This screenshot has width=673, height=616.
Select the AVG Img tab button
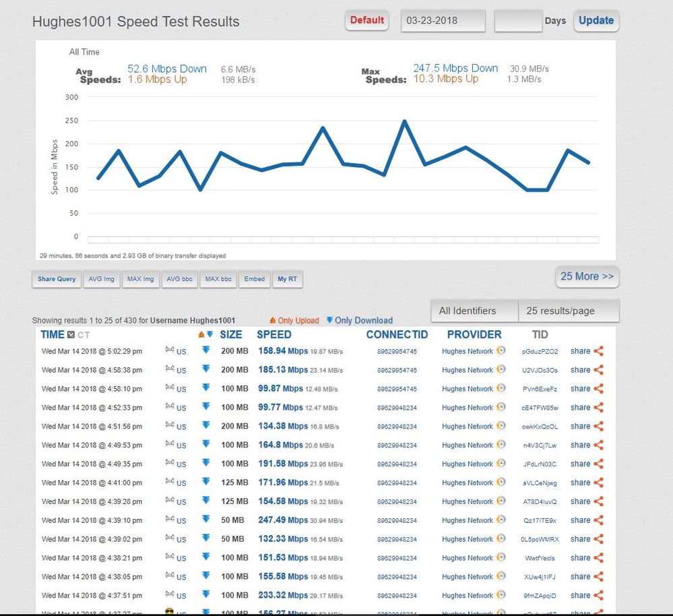pyautogui.click(x=102, y=279)
